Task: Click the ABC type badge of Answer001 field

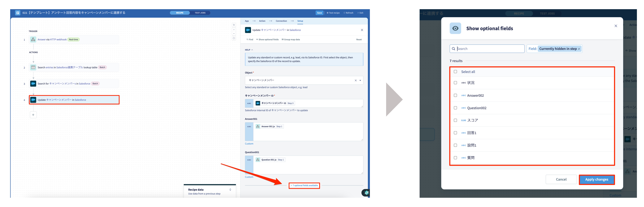Action: click(x=249, y=132)
